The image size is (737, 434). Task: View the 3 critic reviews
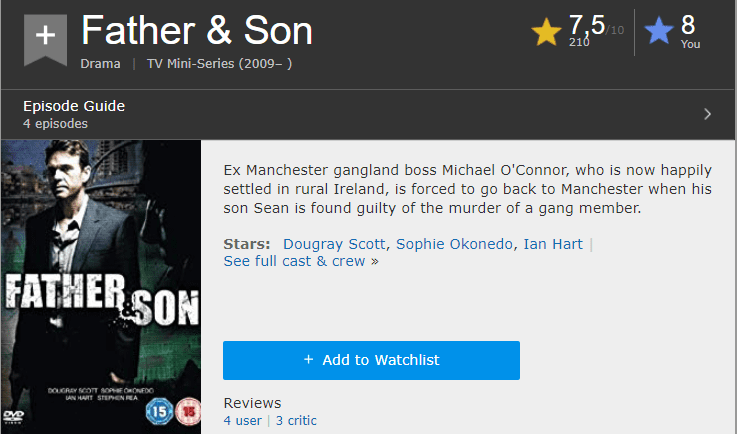point(295,421)
